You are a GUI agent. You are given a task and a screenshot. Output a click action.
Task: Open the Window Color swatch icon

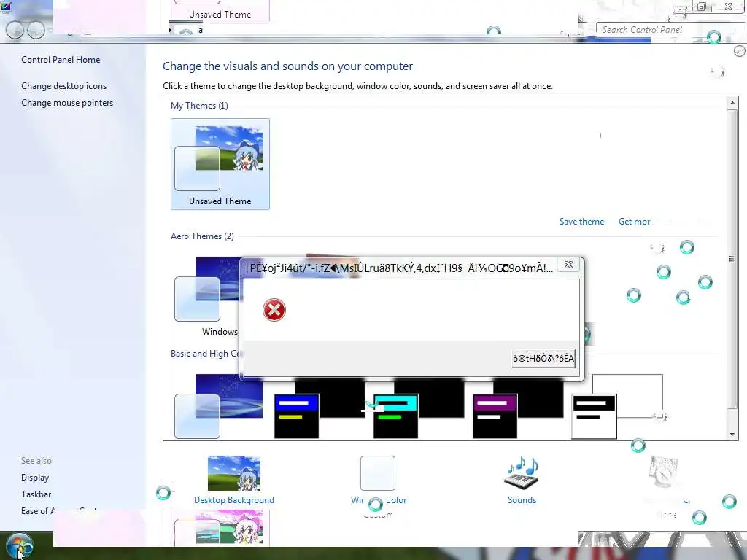tap(378, 473)
